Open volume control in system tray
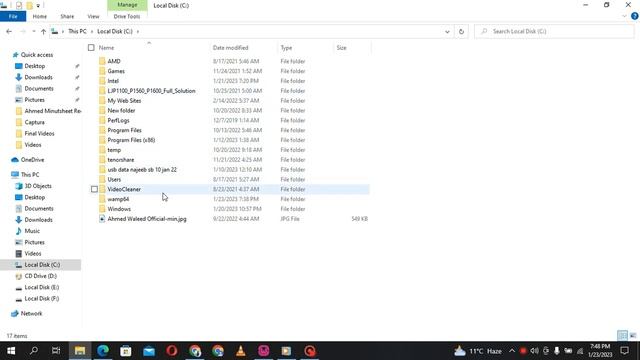 tap(534, 351)
